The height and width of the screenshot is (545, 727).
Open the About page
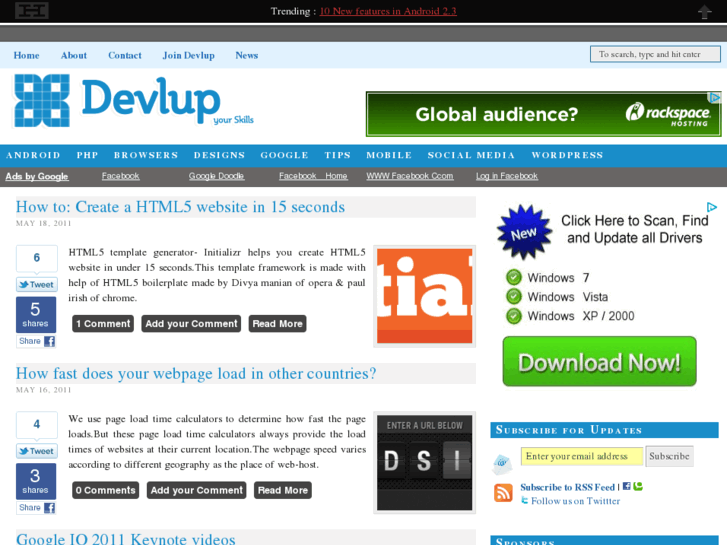tap(74, 55)
